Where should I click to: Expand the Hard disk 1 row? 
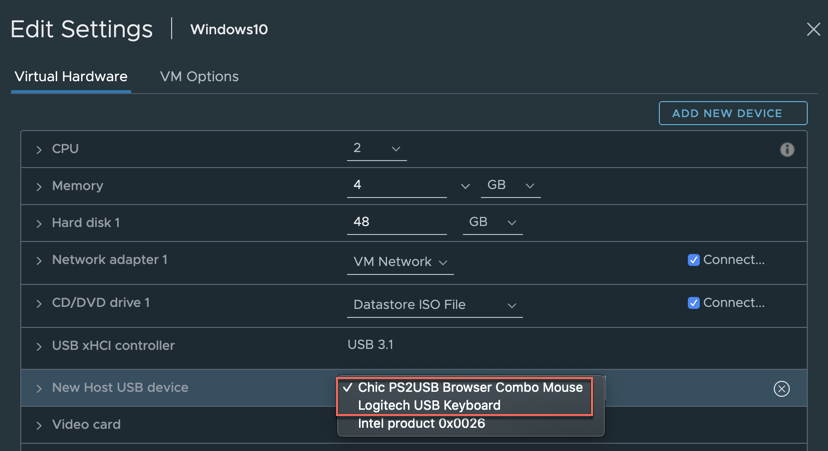(39, 224)
